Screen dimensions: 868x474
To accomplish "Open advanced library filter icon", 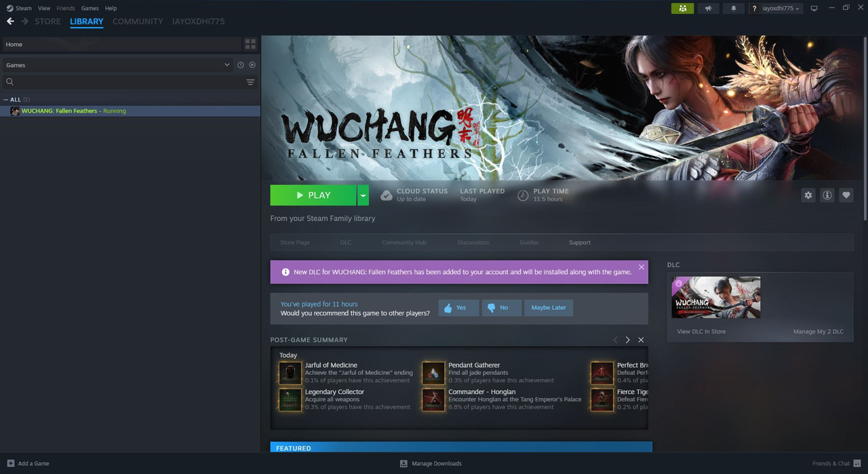I will 250,82.
